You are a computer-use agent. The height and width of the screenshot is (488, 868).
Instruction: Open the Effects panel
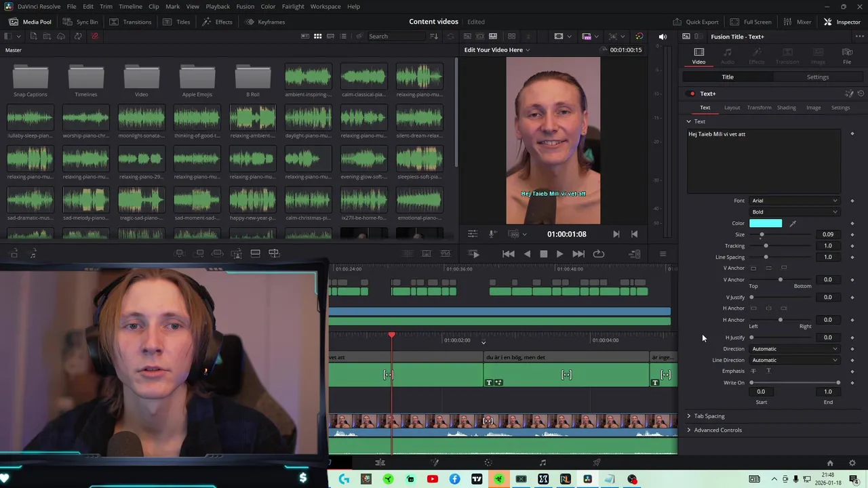(x=217, y=22)
